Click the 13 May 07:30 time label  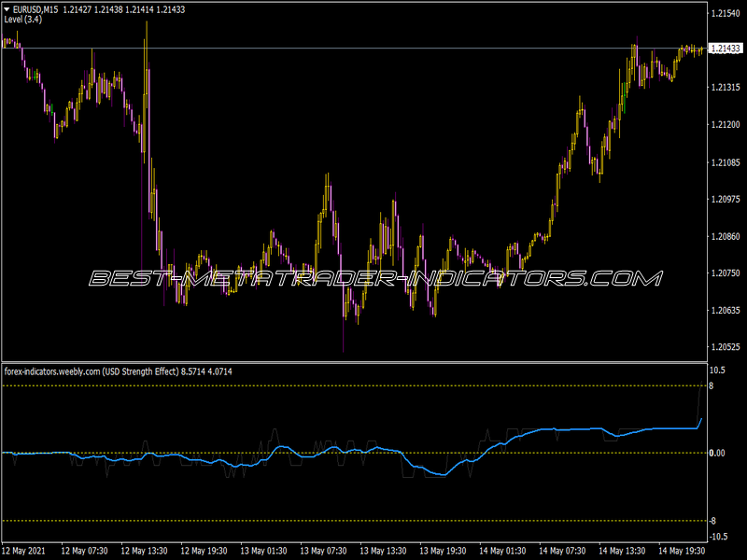(323, 551)
